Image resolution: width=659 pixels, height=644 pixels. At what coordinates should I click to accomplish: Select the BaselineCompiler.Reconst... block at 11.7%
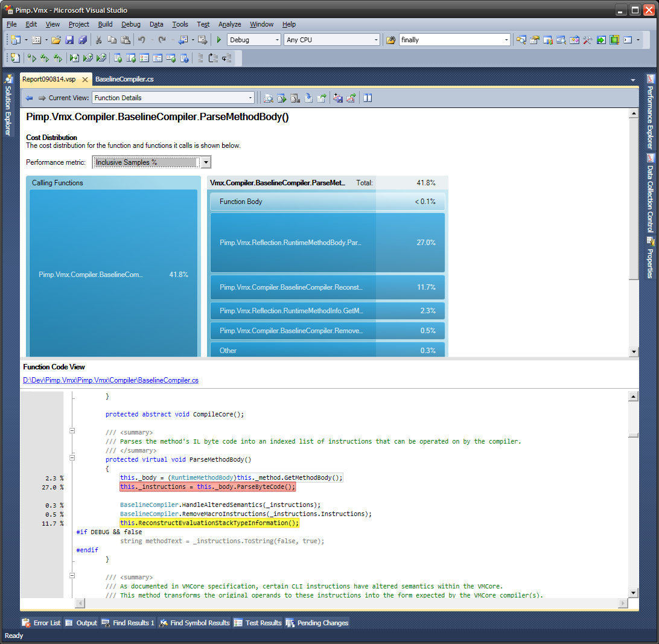[328, 287]
